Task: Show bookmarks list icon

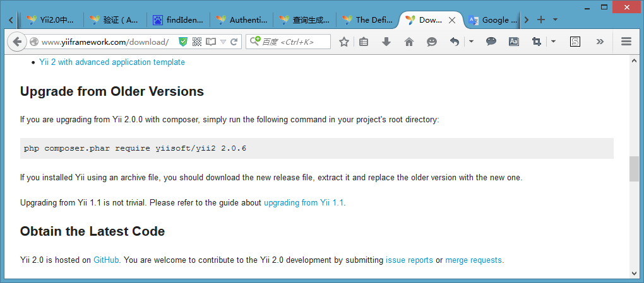Action: click(364, 42)
